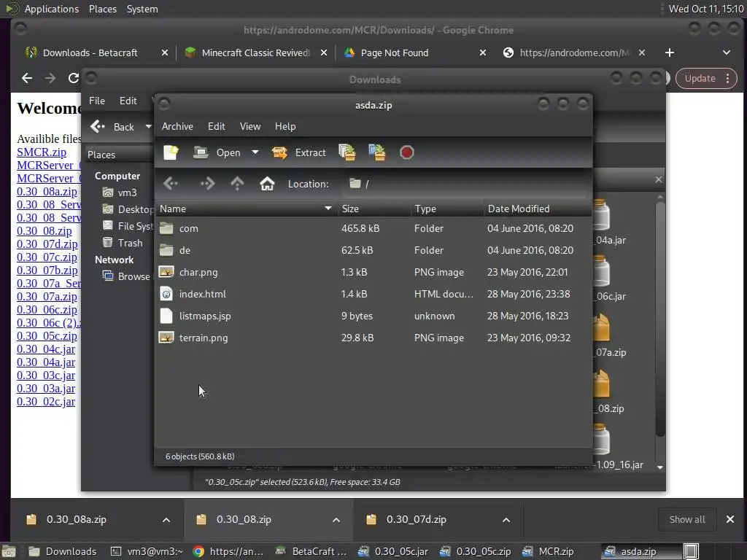Open 0.30_08a.zip link on webpage

tap(47, 192)
